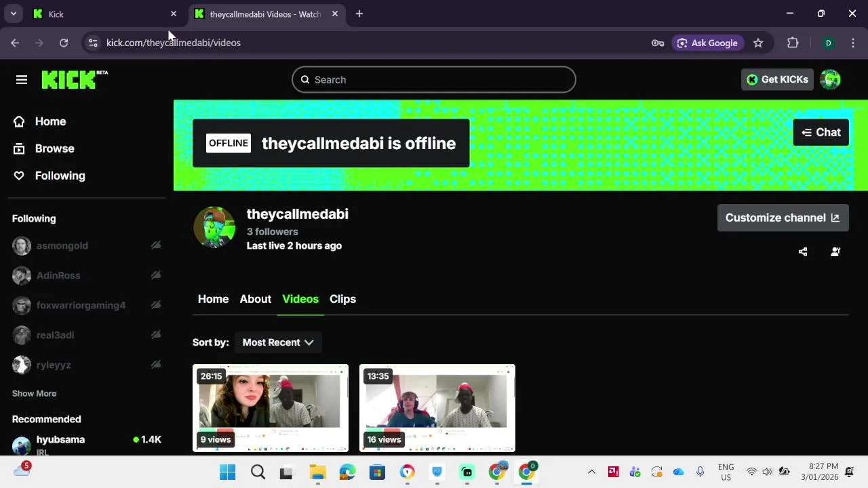
Task: Click the address bar URL
Action: (174, 43)
